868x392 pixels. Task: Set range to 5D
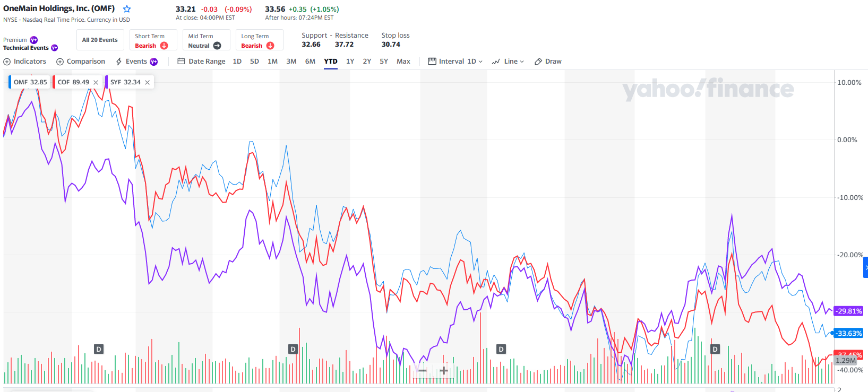pos(255,62)
